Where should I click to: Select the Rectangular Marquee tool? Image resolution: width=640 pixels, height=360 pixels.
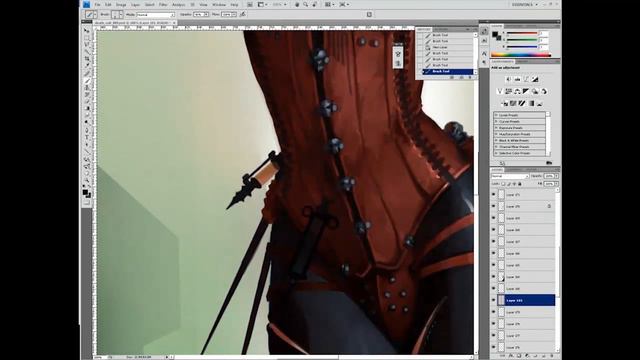(87, 38)
